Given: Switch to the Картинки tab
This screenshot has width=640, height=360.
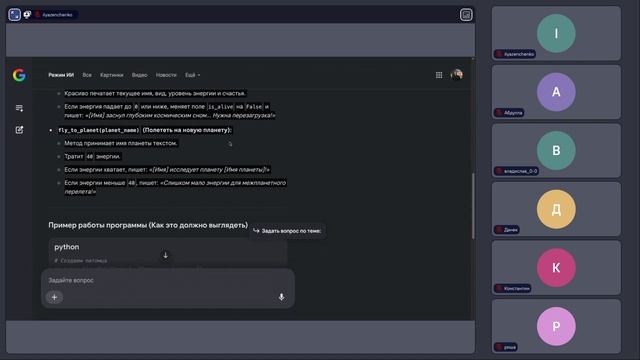Looking at the screenshot, I should (111, 75).
